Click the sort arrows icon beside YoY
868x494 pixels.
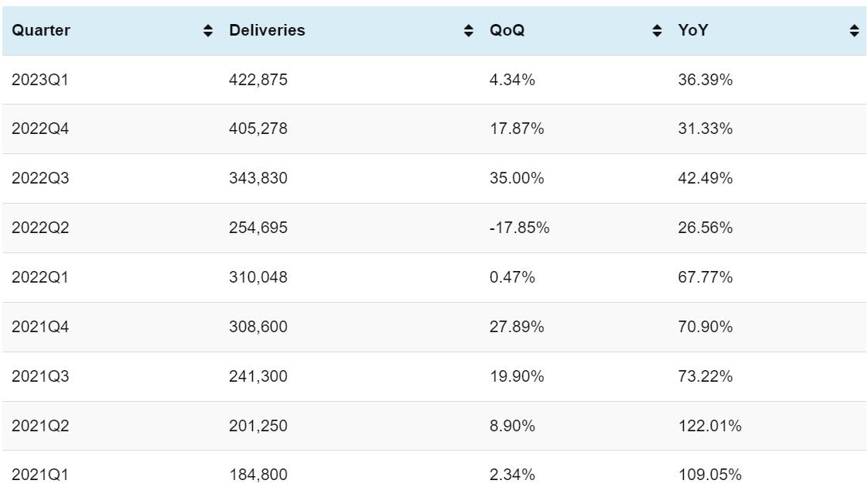coord(854,31)
